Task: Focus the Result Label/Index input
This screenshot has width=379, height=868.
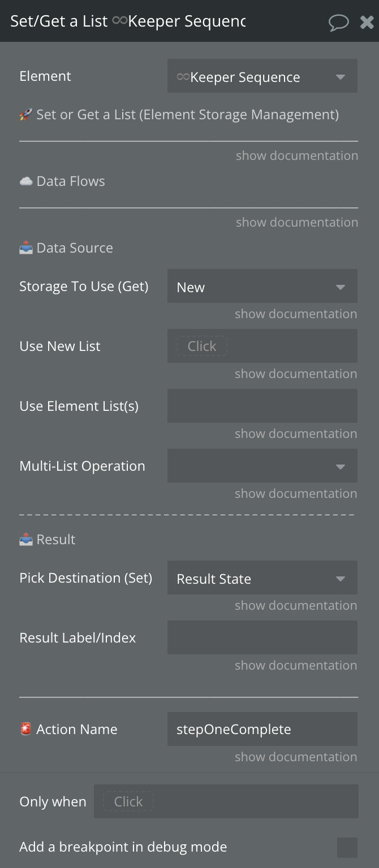Action: pos(262,638)
